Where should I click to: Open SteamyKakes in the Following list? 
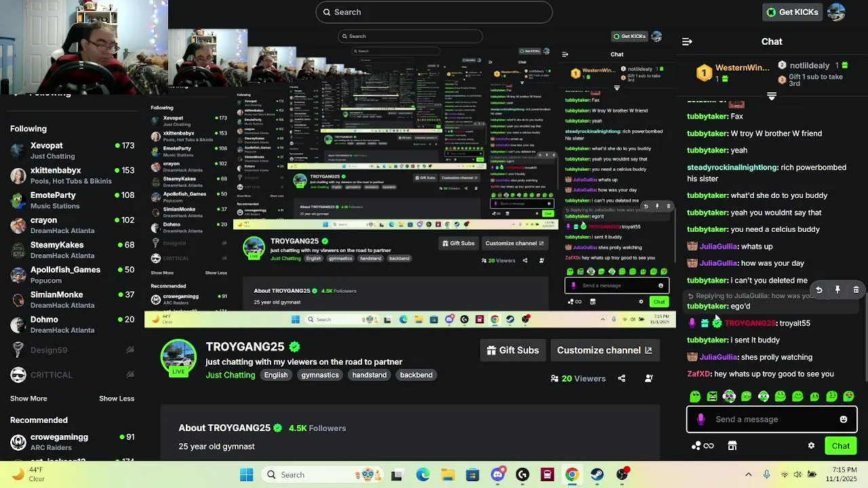click(x=73, y=250)
